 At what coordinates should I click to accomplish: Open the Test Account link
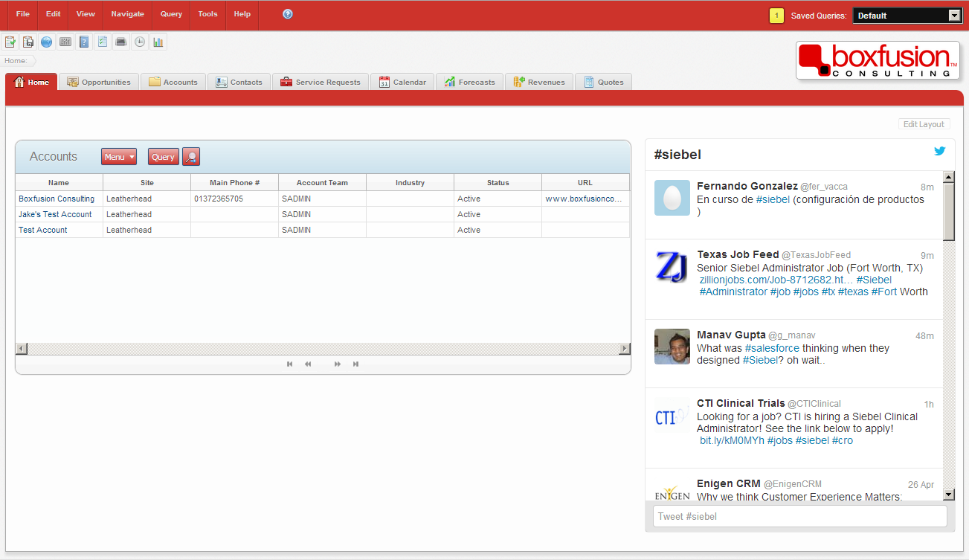[42, 231]
